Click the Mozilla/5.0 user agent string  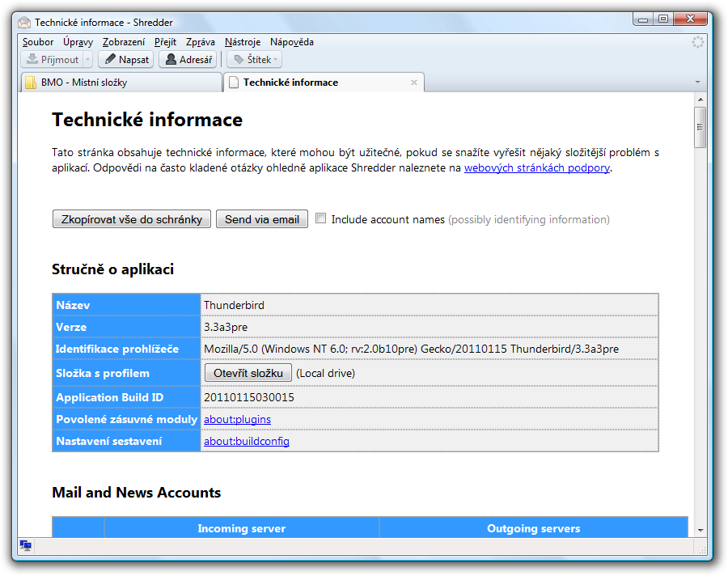(412, 349)
